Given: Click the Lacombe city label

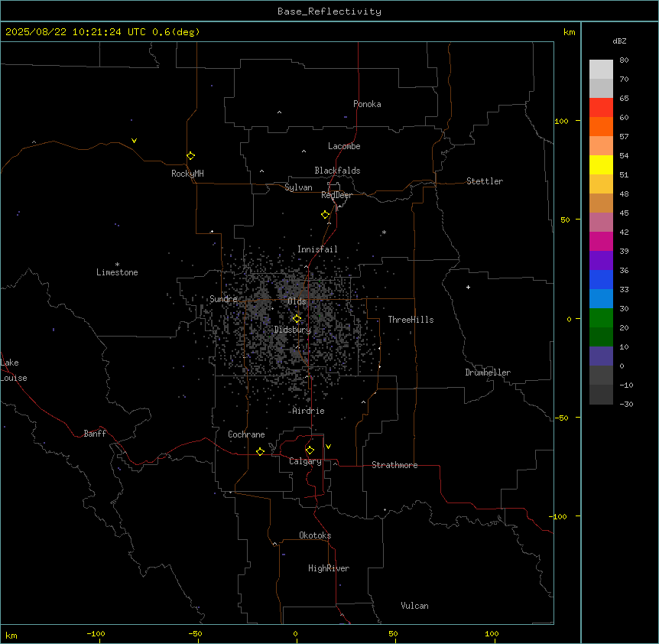Looking at the screenshot, I should pyautogui.click(x=344, y=146).
